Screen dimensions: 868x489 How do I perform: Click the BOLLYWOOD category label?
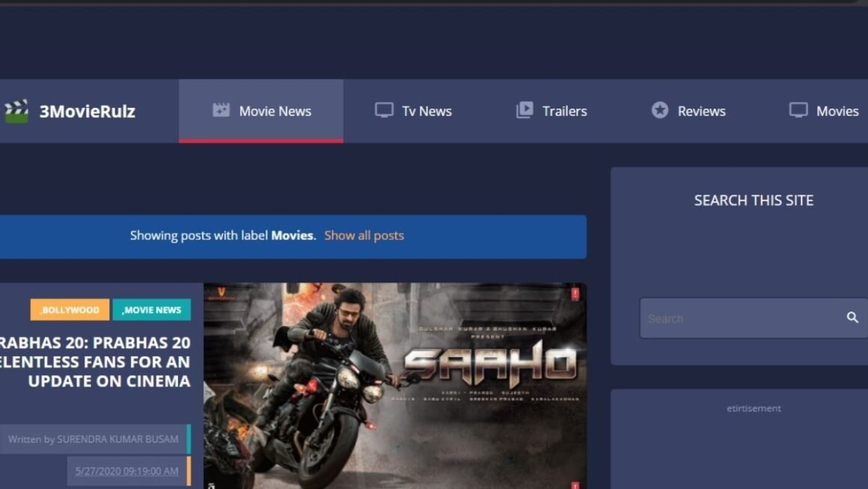pos(69,309)
